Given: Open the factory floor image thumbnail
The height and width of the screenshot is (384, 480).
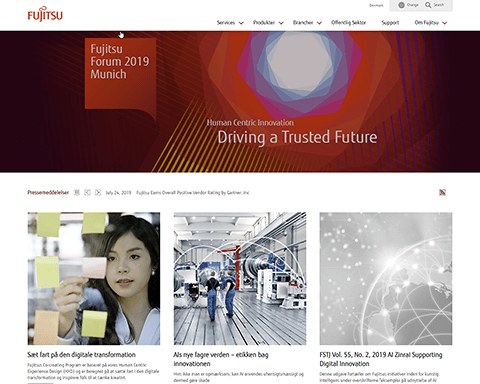Looking at the screenshot, I should click(240, 279).
